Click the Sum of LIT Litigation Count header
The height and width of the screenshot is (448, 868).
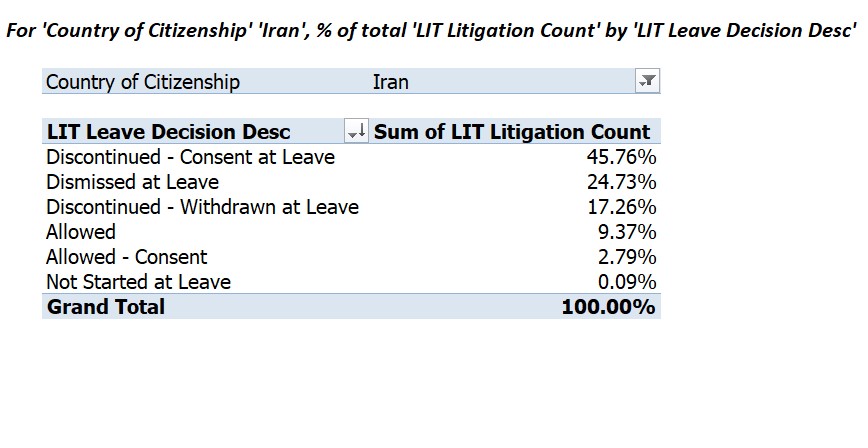click(512, 132)
